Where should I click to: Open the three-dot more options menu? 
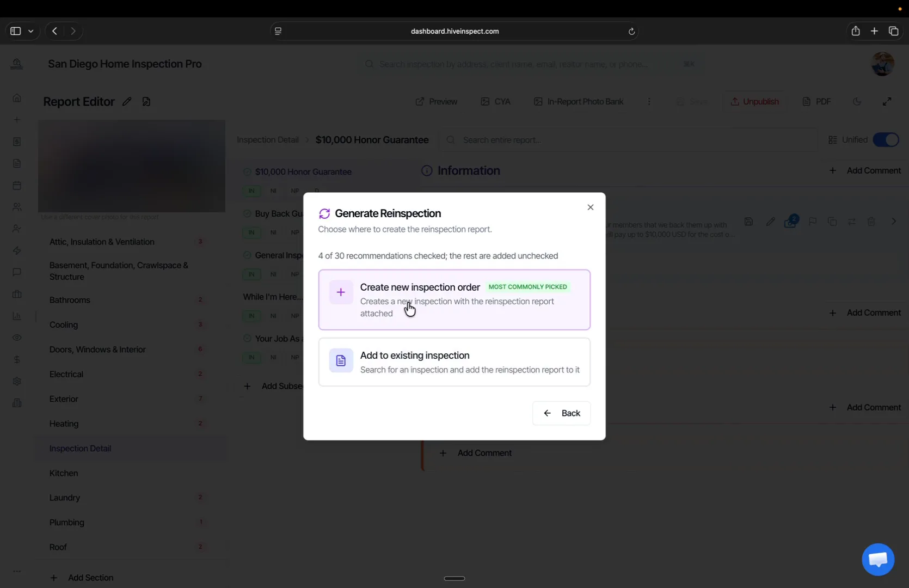(x=649, y=102)
